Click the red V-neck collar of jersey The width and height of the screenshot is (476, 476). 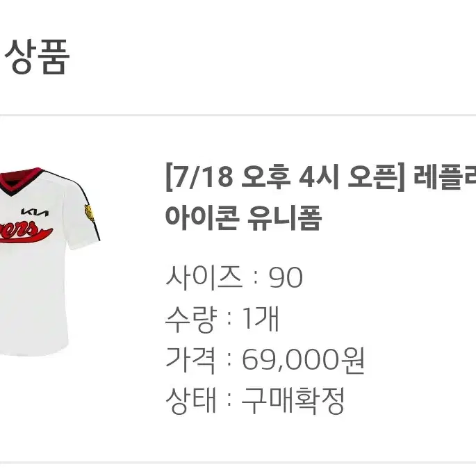22,180
